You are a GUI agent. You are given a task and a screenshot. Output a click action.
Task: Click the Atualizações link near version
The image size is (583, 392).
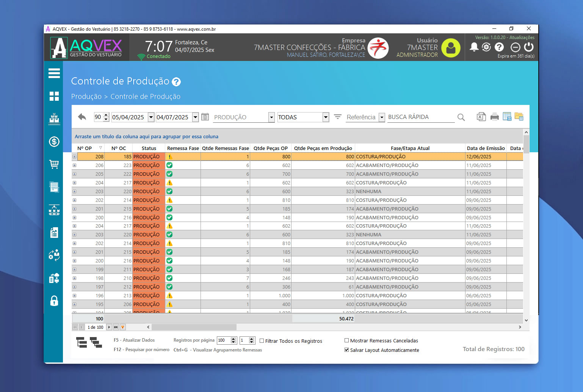[522, 37]
